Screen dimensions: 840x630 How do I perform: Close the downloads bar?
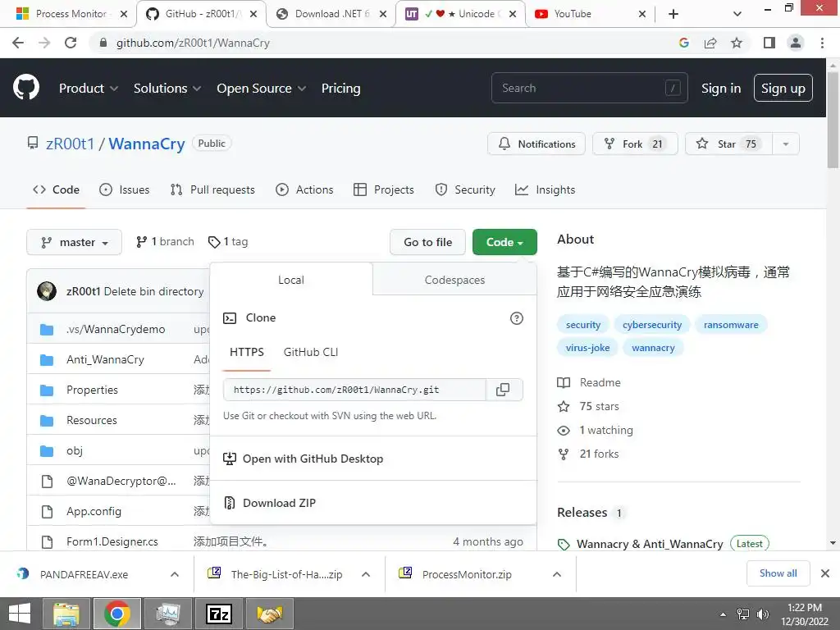(x=825, y=573)
